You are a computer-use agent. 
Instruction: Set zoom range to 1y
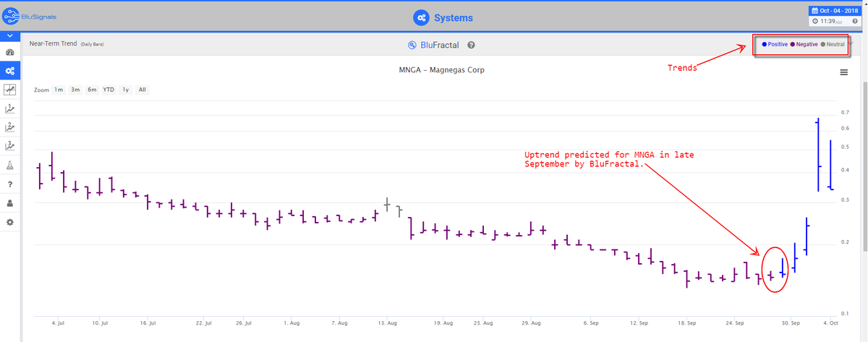click(126, 90)
